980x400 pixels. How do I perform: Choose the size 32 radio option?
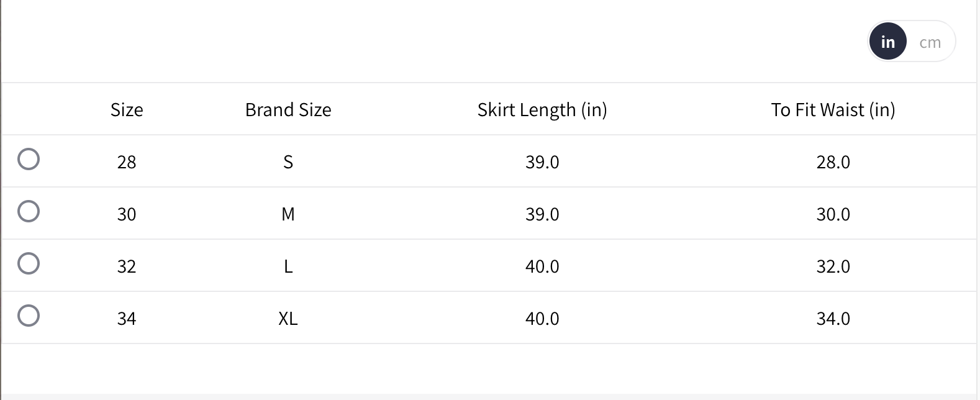tap(29, 263)
